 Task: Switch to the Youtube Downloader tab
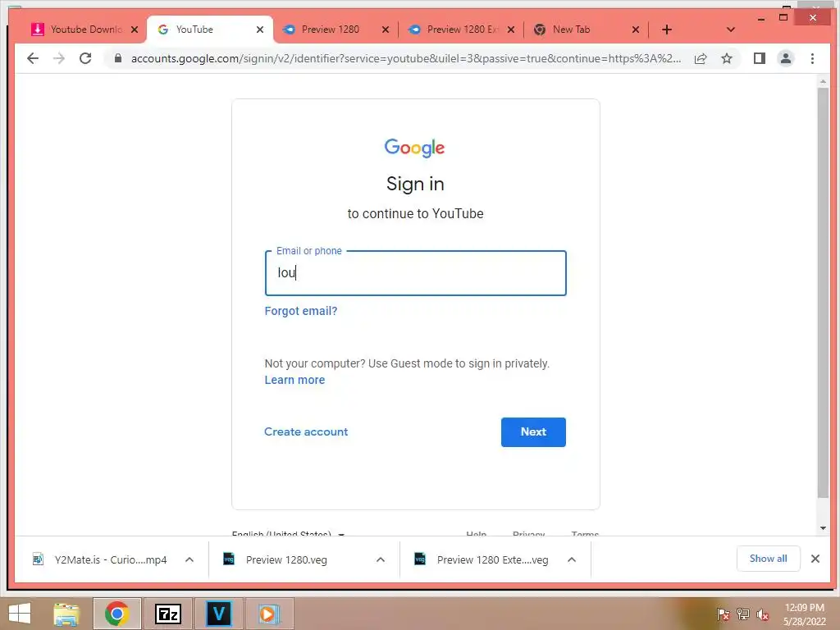(x=78, y=30)
